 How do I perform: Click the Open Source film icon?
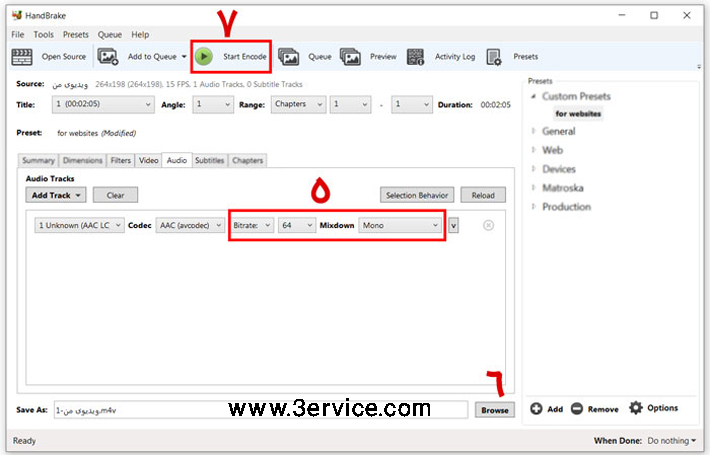click(22, 57)
